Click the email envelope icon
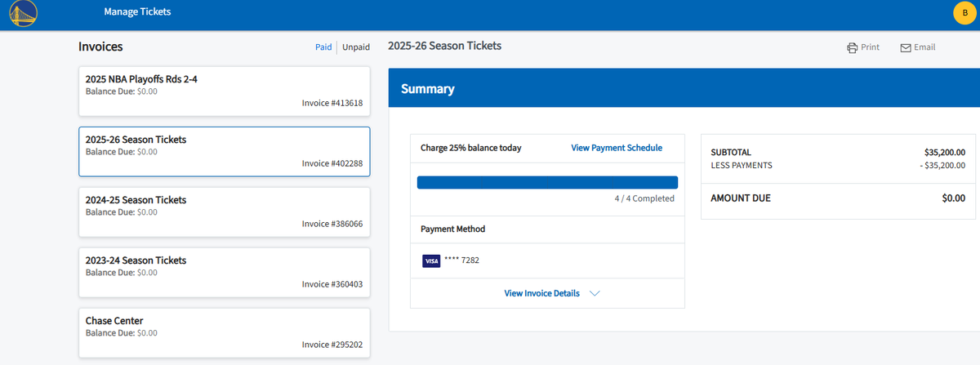This screenshot has width=980, height=365. tap(905, 47)
